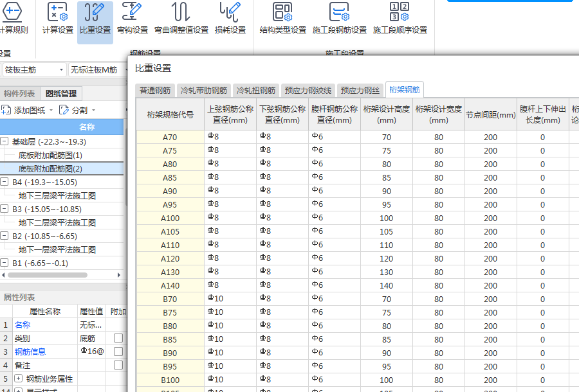Image resolution: width=579 pixels, height=392 pixels.
Task: Click the 桁架设计高度 column header
Action: coord(386,114)
